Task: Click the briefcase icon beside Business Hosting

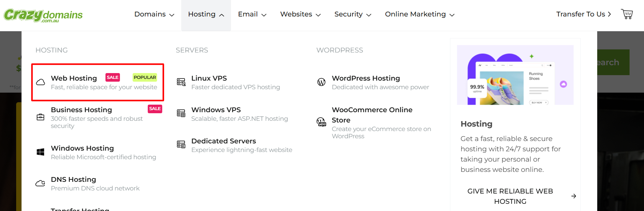Action: point(41,117)
